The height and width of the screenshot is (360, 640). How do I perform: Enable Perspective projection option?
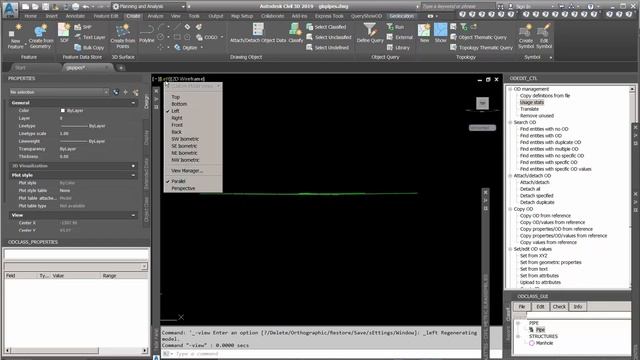(x=183, y=189)
